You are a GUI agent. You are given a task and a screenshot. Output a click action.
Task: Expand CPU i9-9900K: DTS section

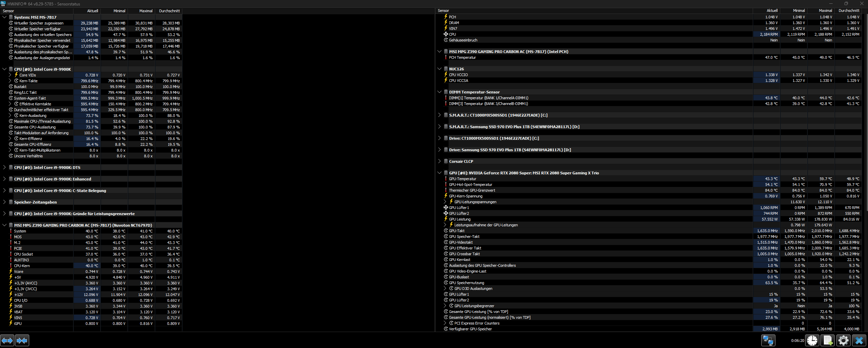click(4, 167)
